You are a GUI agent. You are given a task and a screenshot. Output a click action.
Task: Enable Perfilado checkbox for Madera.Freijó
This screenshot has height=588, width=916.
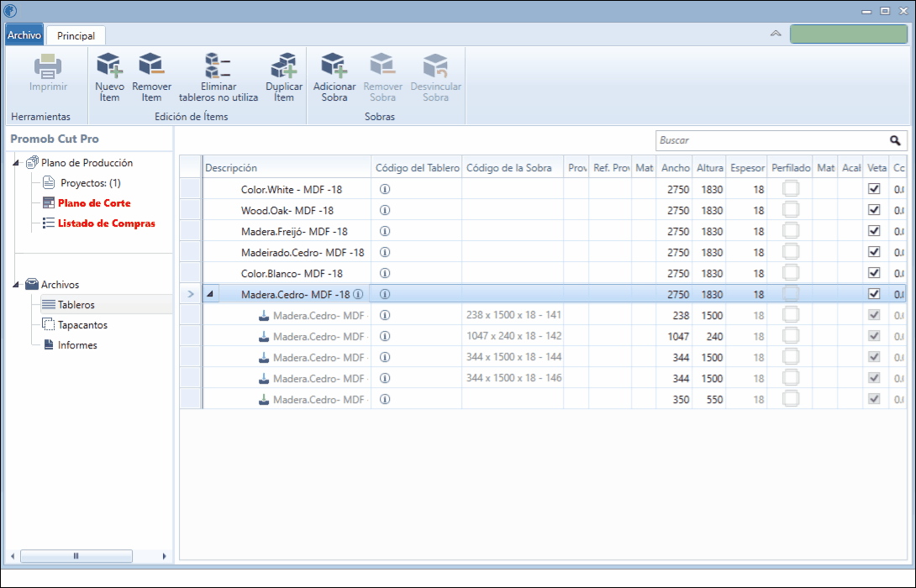tap(791, 231)
